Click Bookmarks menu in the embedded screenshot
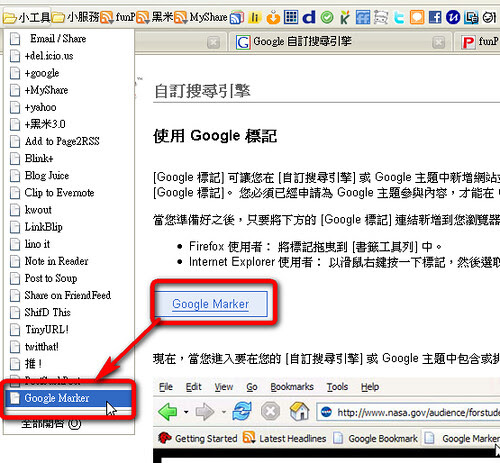 point(292,387)
